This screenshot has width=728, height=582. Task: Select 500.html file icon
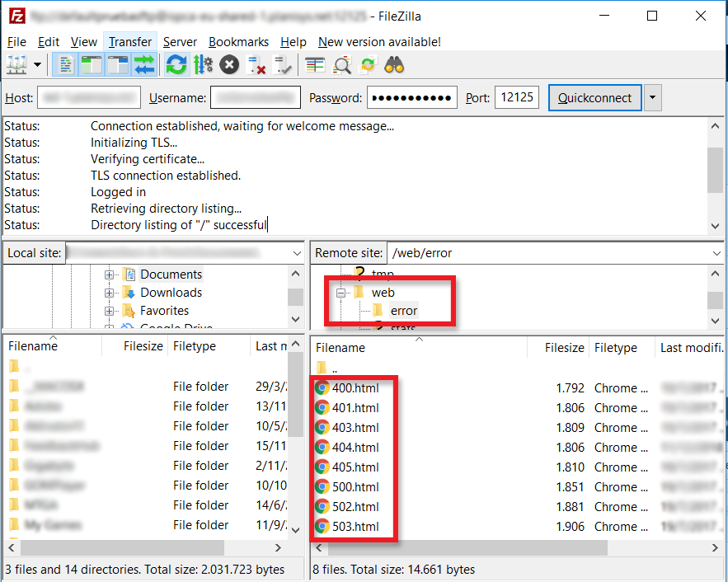(x=322, y=487)
